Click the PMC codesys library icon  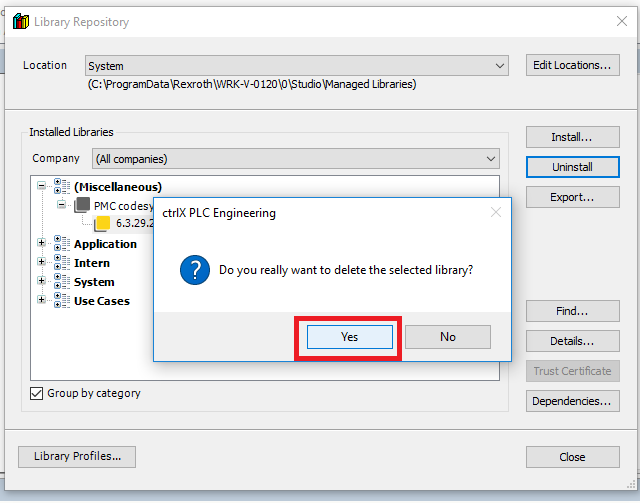(x=82, y=205)
